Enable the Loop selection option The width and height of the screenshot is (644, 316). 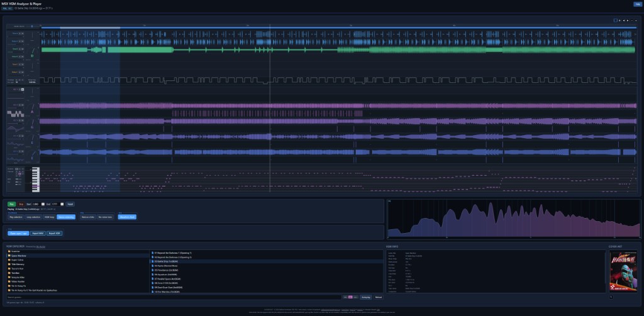(33, 217)
